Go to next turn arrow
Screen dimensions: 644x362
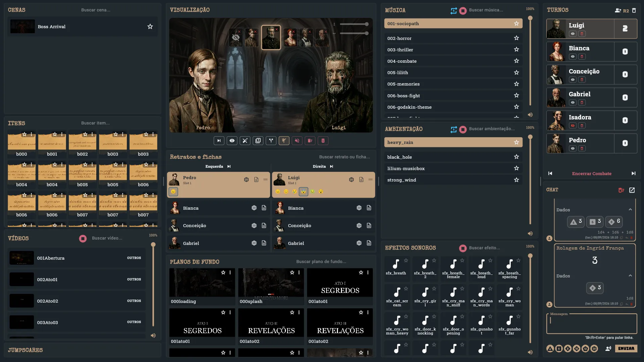pos(633,173)
